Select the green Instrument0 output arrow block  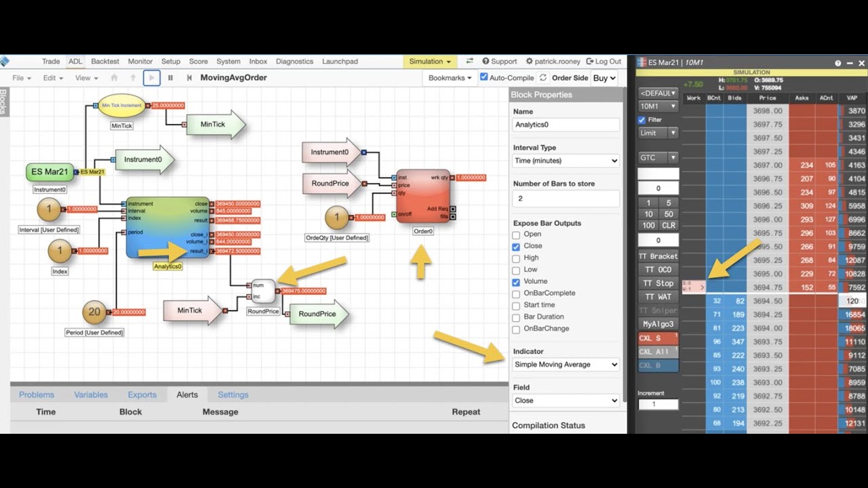pyautogui.click(x=145, y=160)
